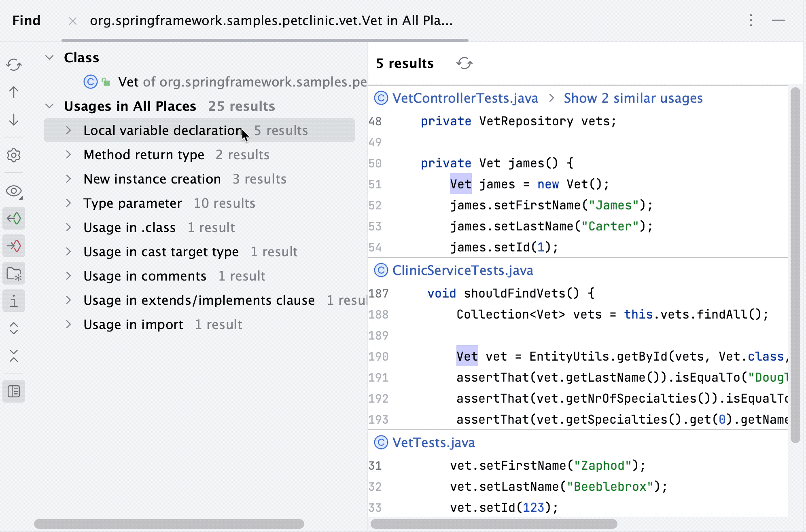Navigate to the previous occurrence
Screen dimensions: 806x532
(x=15, y=92)
